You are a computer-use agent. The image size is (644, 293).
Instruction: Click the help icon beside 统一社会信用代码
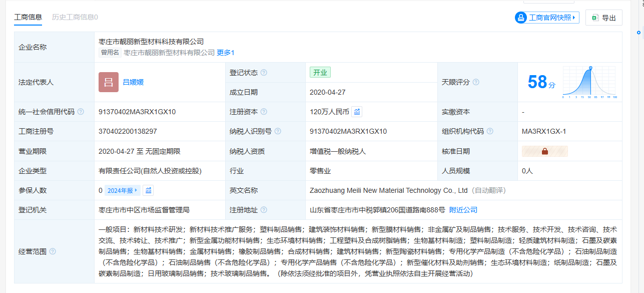point(81,112)
